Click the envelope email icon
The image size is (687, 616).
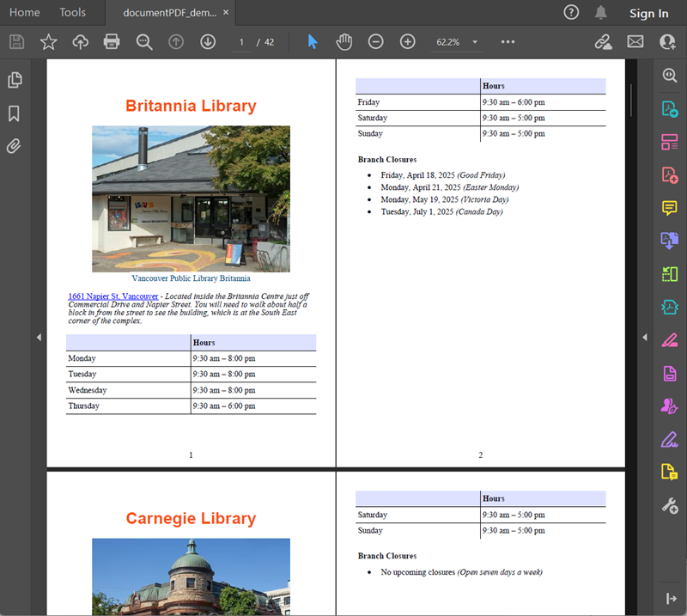(635, 41)
